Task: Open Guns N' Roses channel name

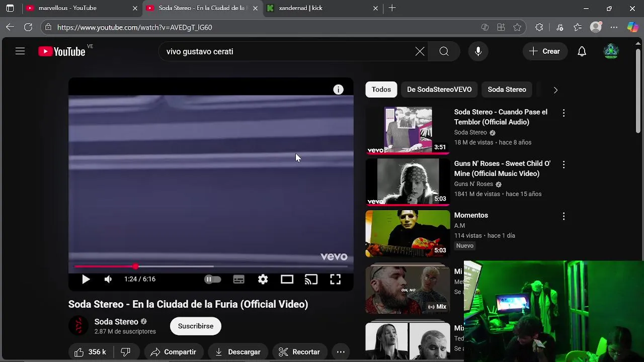Action: coord(473,184)
